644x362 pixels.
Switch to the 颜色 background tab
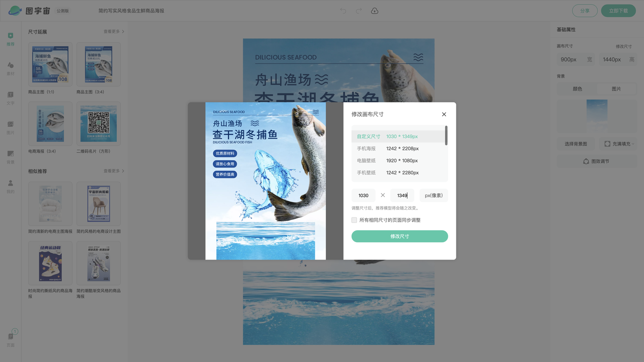click(577, 89)
